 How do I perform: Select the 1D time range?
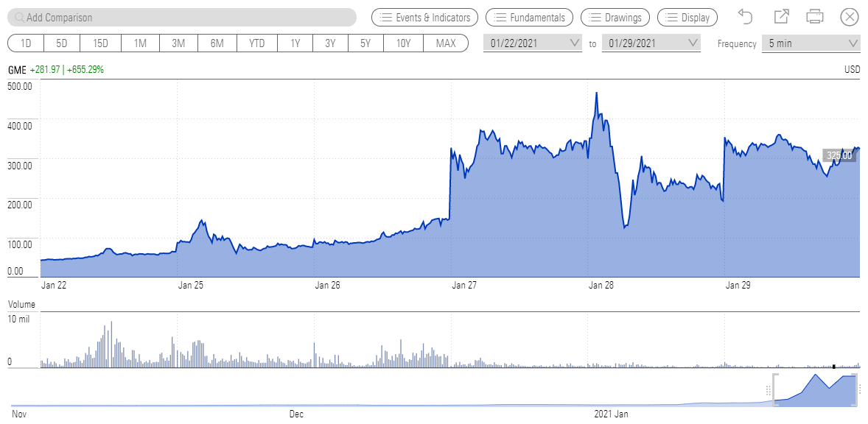pos(26,43)
